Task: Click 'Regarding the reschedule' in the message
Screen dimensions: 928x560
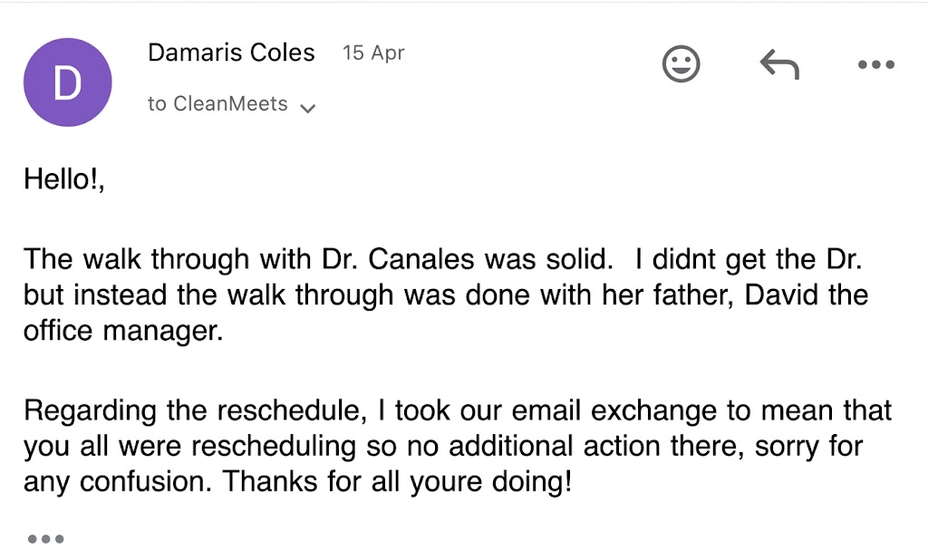Action: click(196, 410)
